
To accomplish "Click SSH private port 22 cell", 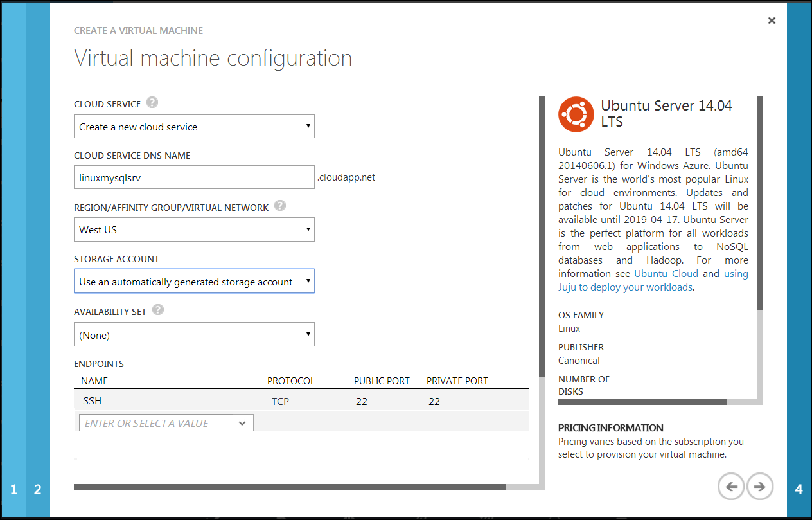I will pyautogui.click(x=434, y=402).
